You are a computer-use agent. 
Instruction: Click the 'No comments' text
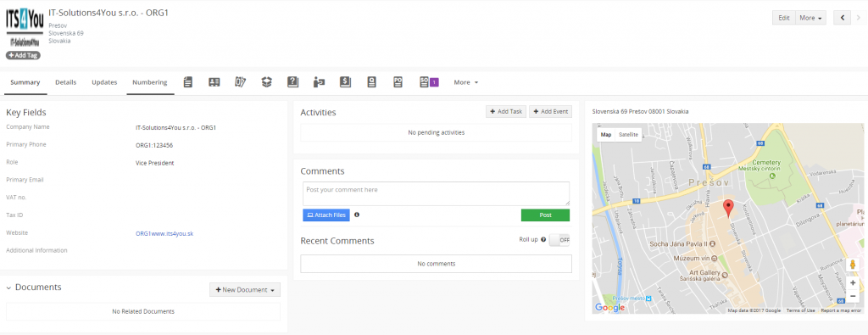pyautogui.click(x=437, y=264)
